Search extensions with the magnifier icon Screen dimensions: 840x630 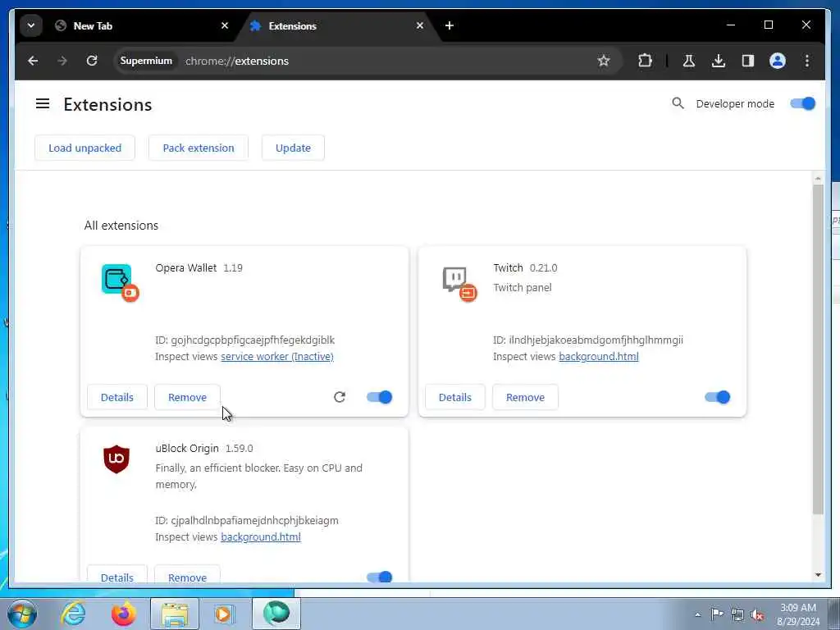coord(678,103)
